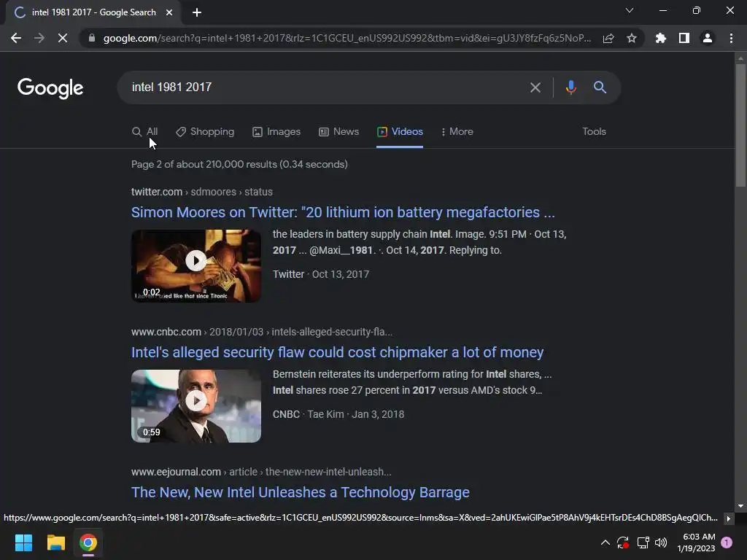
Task: Click the sync tray icon with red dot
Action: pyautogui.click(x=623, y=542)
